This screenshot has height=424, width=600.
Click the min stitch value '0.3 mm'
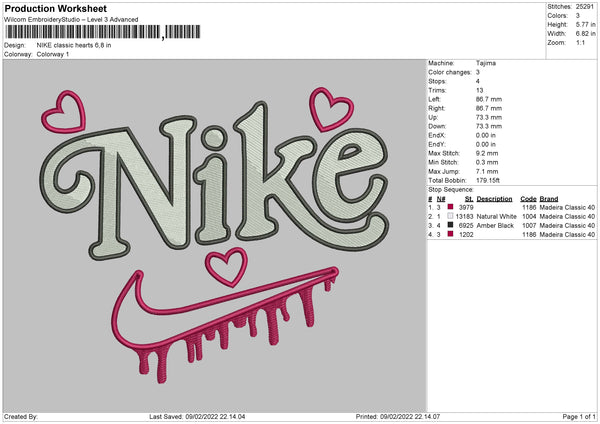coord(487,162)
